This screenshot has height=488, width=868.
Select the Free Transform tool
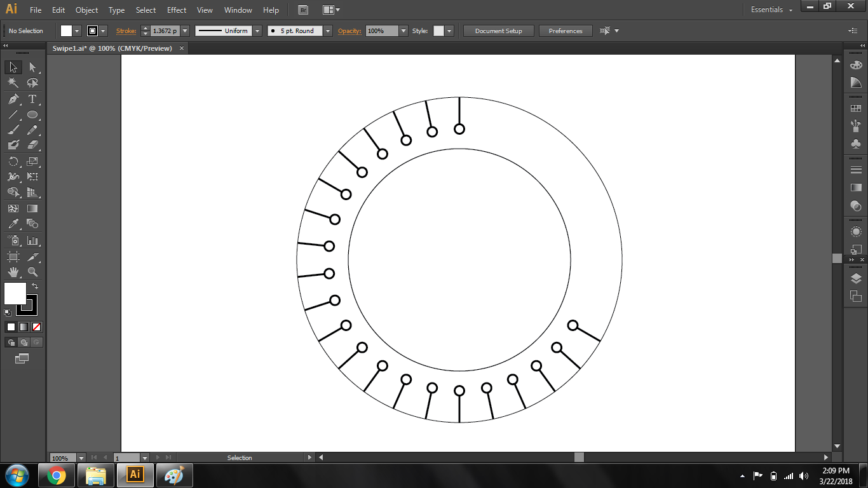click(x=32, y=177)
